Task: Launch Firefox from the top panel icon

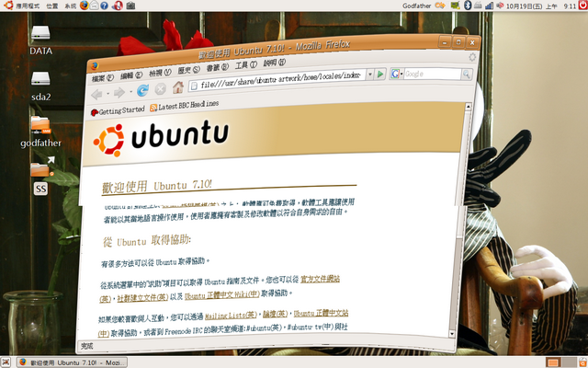Action: pos(85,6)
